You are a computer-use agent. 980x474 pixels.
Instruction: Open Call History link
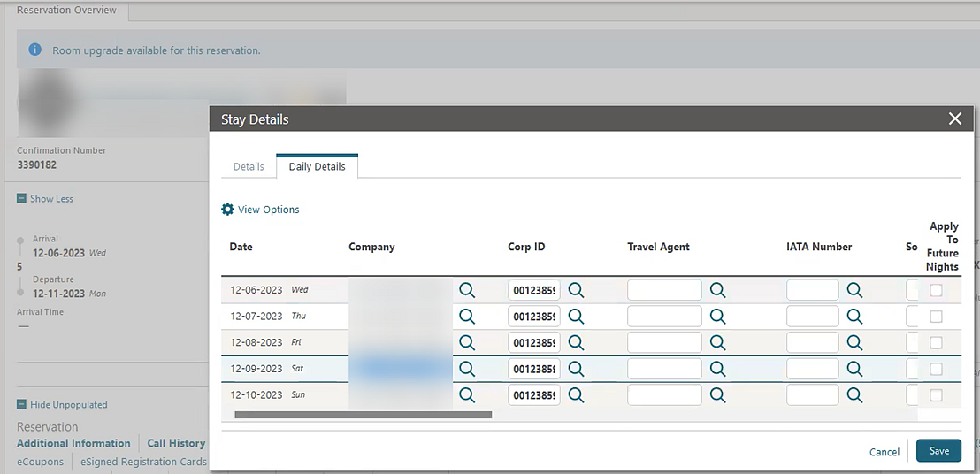(176, 443)
